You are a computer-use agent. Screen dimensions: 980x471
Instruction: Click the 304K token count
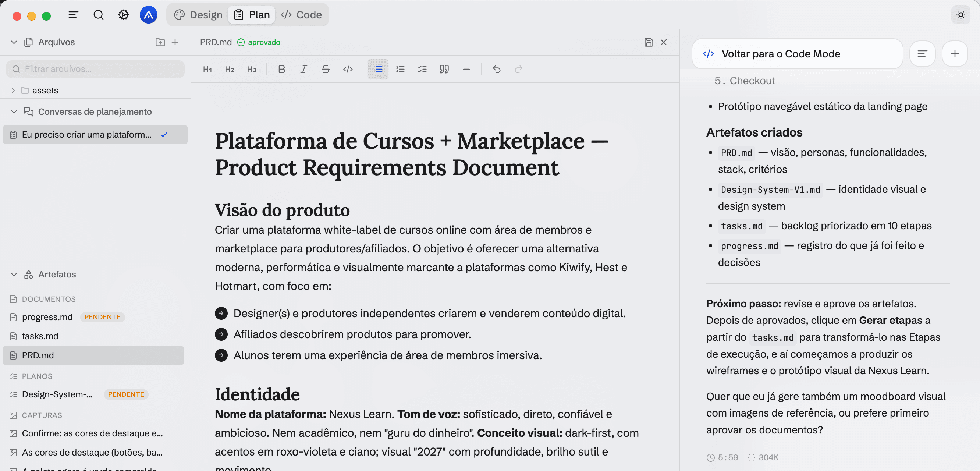click(x=763, y=458)
